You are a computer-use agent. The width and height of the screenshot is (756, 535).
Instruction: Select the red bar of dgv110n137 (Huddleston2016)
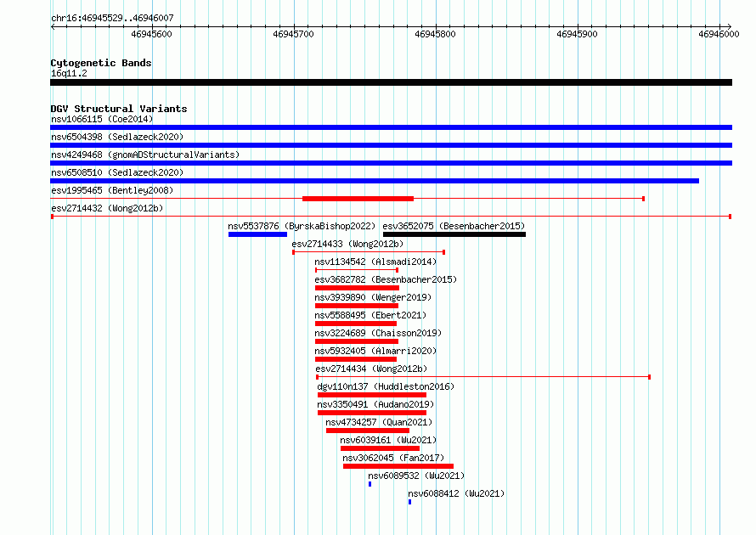[372, 395]
